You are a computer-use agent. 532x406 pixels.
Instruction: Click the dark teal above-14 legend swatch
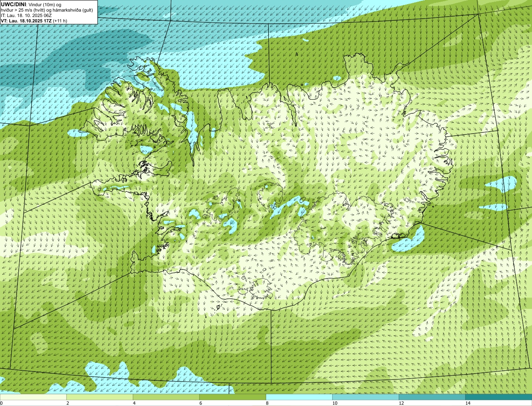coord(499,397)
